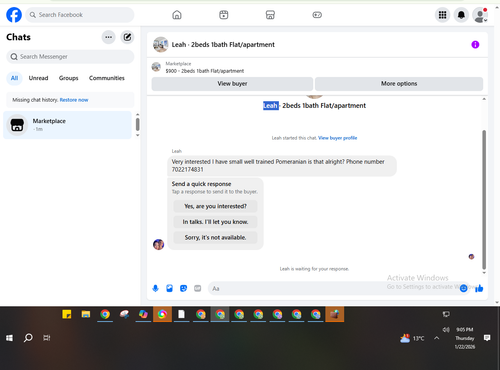Open the taskbar clock showing 9:05 PM

point(465,338)
